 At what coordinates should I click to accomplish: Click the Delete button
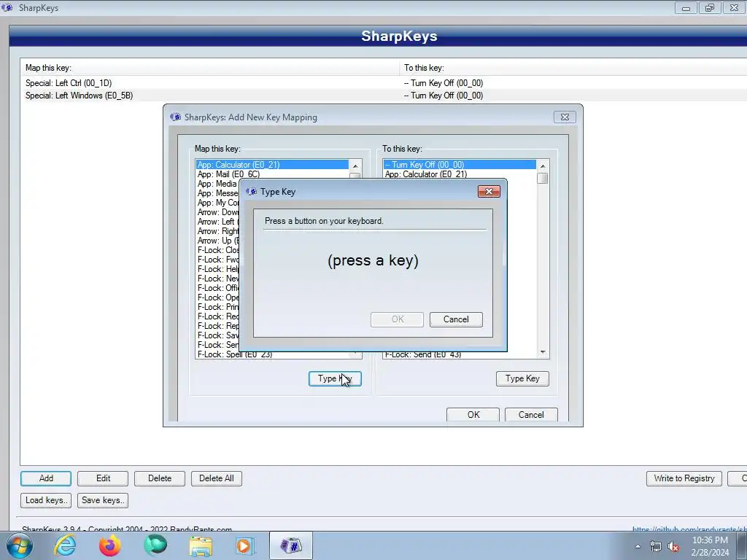click(160, 478)
